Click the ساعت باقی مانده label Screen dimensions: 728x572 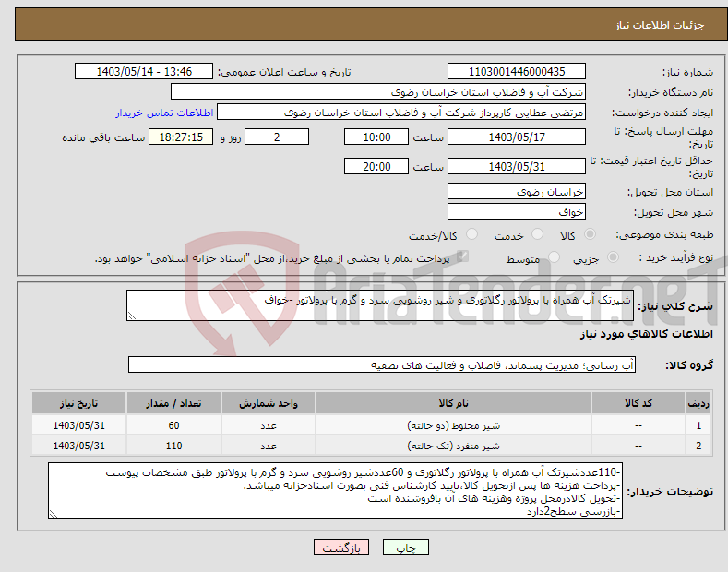(103, 137)
